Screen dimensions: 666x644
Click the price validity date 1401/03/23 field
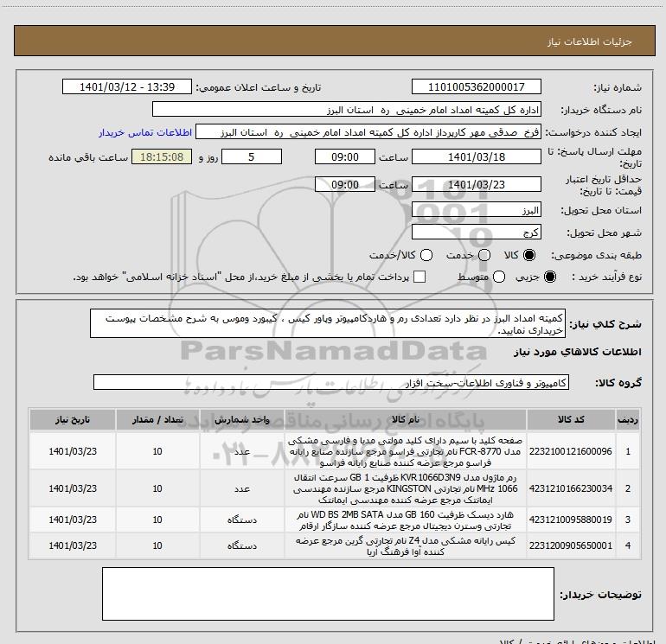[476, 185]
